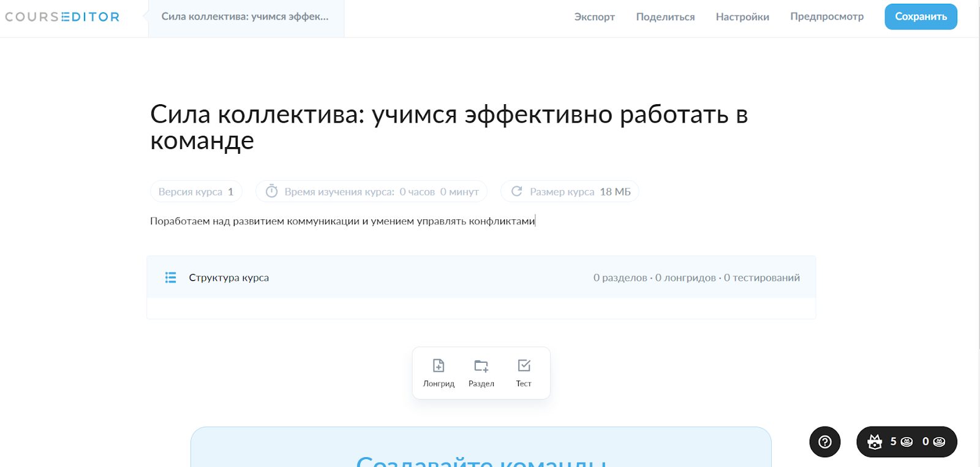Screen dimensions: 980x467
Task: Add a new Раздел folder
Action: coord(481,373)
